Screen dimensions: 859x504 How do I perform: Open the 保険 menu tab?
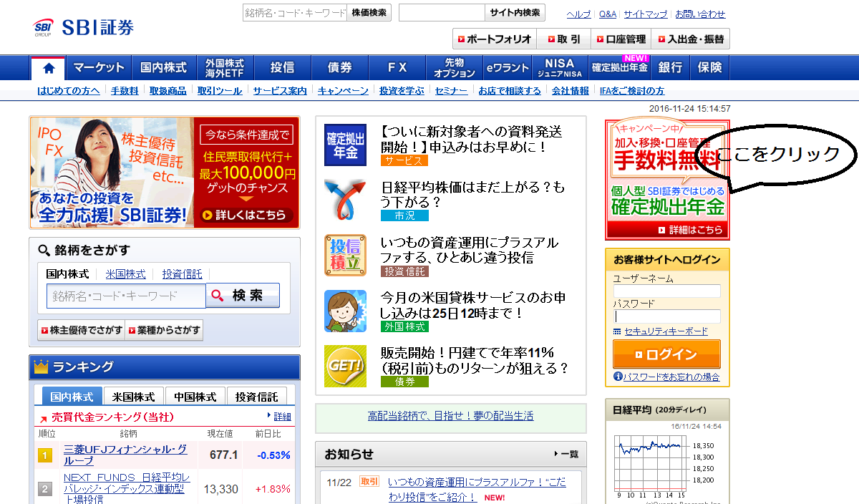pyautogui.click(x=710, y=68)
